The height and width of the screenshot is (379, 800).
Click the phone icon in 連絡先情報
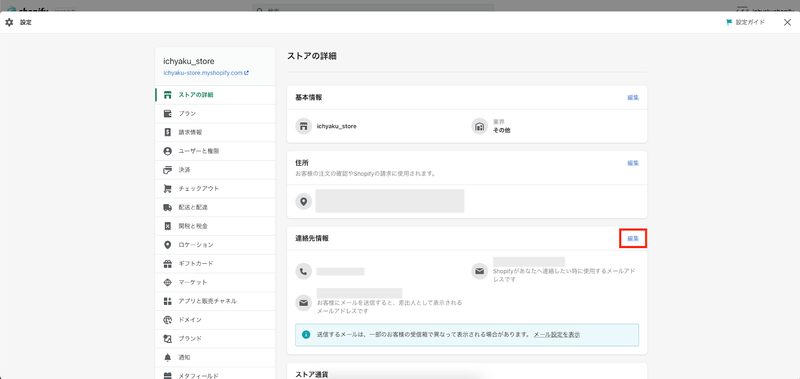tap(304, 271)
